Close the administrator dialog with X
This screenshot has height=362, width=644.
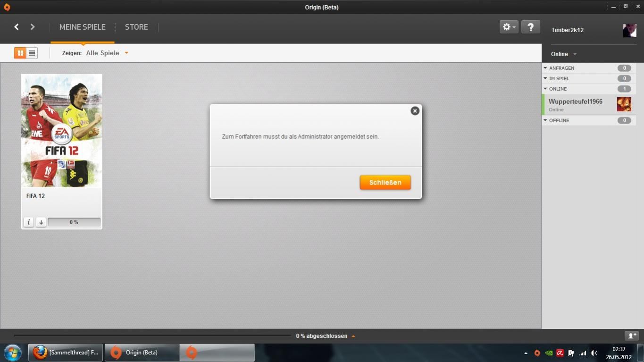coord(415,111)
